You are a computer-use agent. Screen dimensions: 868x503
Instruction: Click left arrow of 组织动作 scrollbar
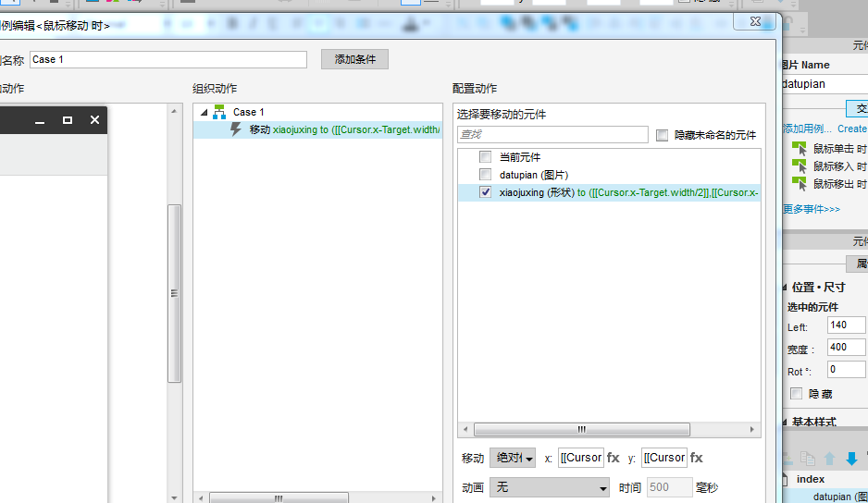[201, 498]
